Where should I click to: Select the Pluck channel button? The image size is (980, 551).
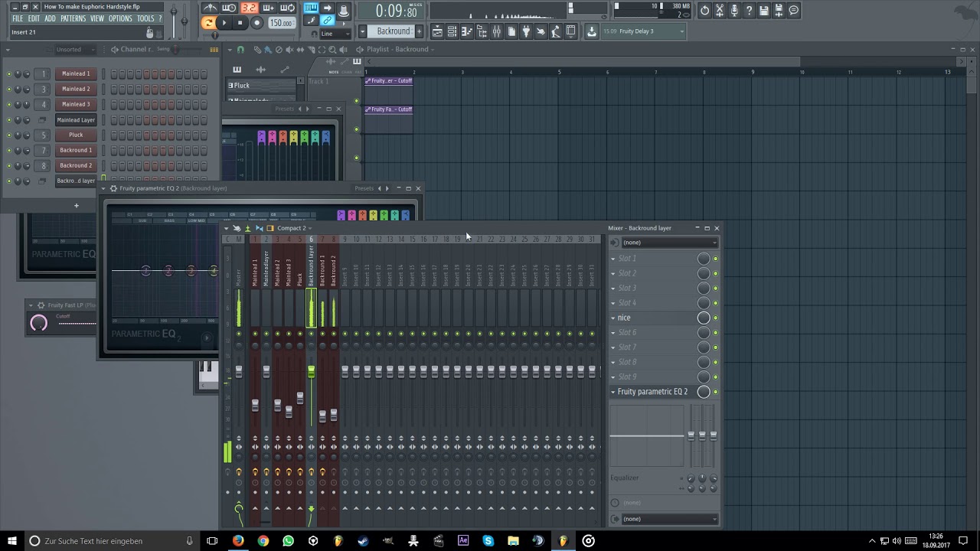click(76, 135)
